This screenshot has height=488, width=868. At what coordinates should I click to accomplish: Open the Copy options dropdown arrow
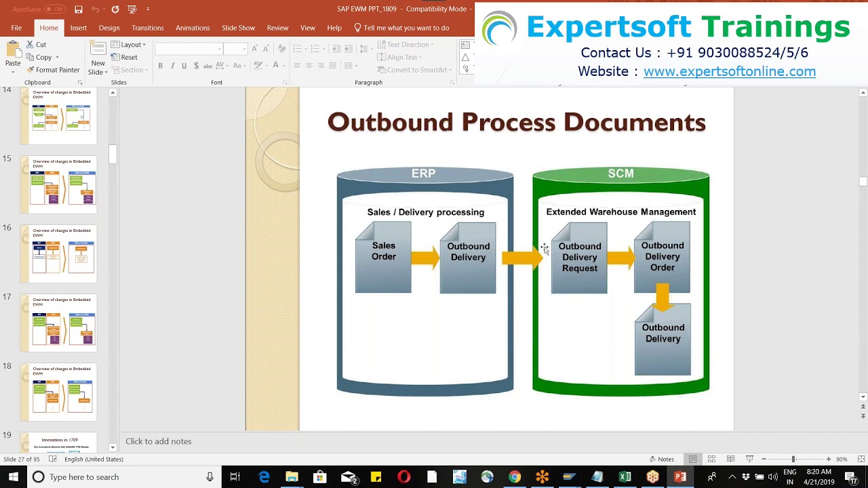57,58
